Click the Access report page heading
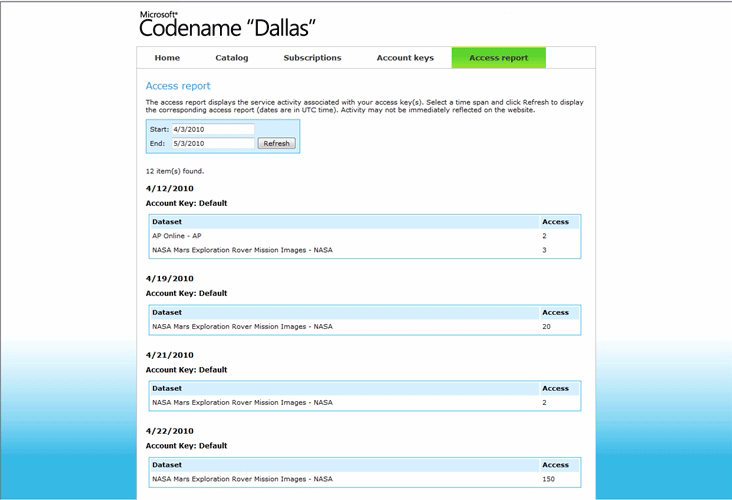Screen dimensions: 732x500 point(178,86)
